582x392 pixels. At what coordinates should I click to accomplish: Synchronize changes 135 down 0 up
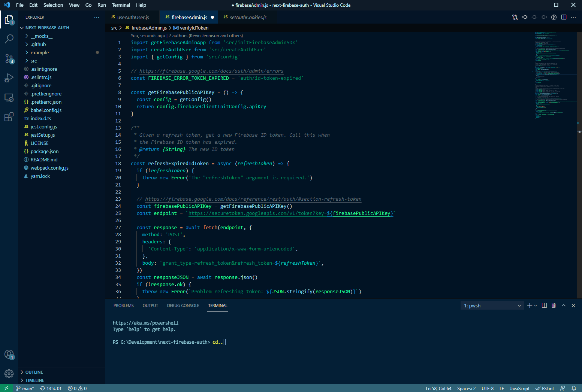click(51, 388)
